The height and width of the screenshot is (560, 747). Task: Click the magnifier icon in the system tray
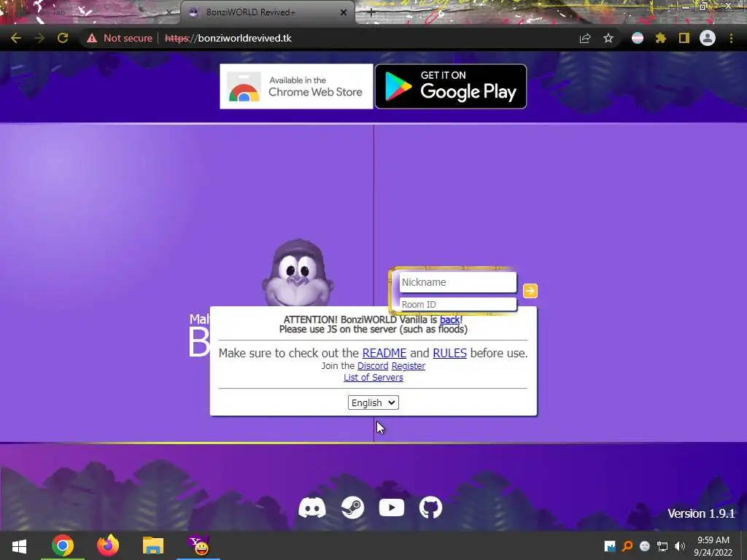[627, 546]
